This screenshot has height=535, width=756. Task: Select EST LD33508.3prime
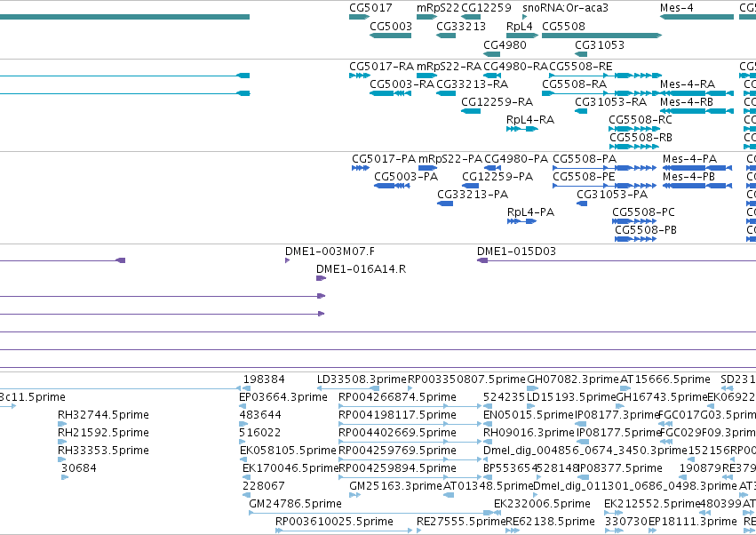362,379
